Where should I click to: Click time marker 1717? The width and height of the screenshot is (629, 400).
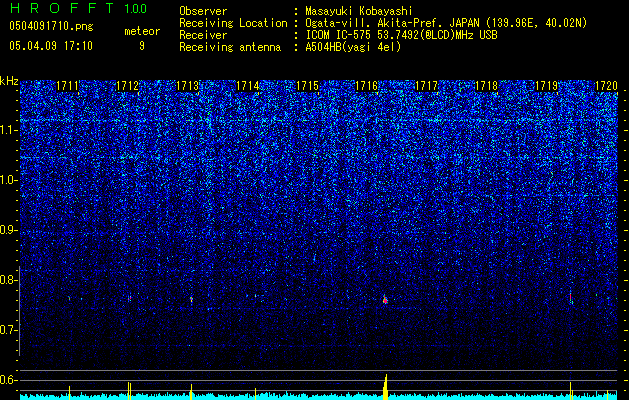coord(426,86)
